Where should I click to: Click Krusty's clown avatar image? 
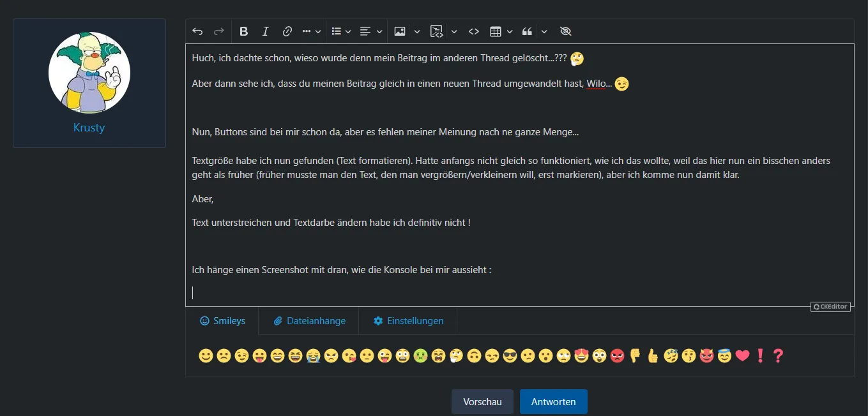pos(89,72)
